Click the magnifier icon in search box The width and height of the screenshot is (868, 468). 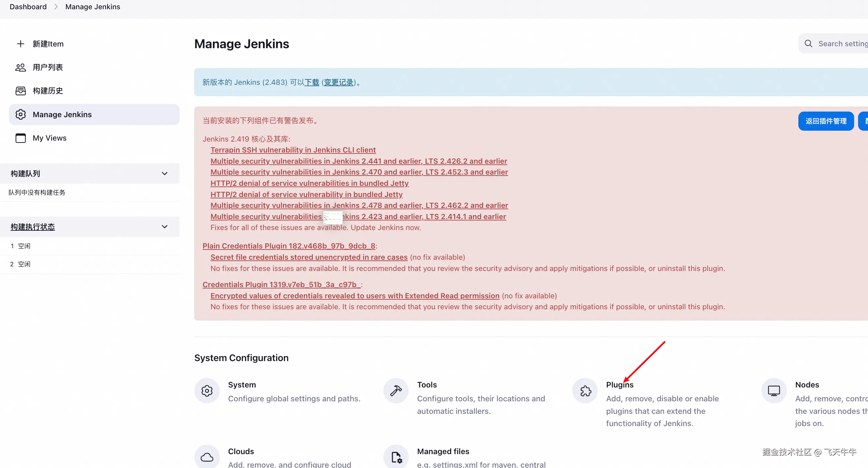(808, 44)
